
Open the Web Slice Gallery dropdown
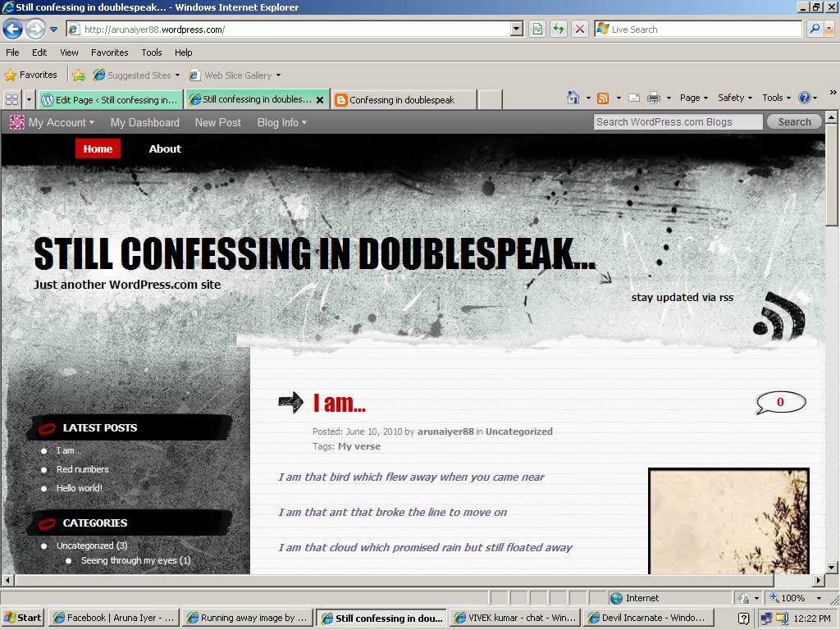pyautogui.click(x=235, y=75)
